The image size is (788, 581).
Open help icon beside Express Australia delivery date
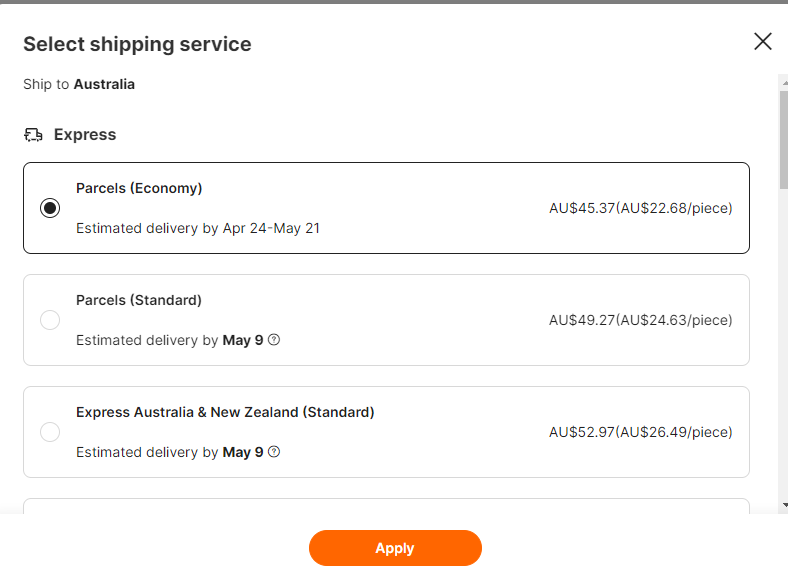coord(274,452)
